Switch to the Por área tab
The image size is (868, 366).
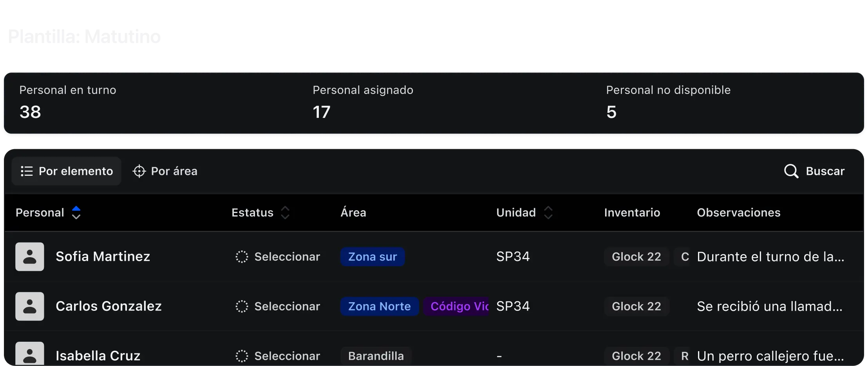pyautogui.click(x=165, y=171)
